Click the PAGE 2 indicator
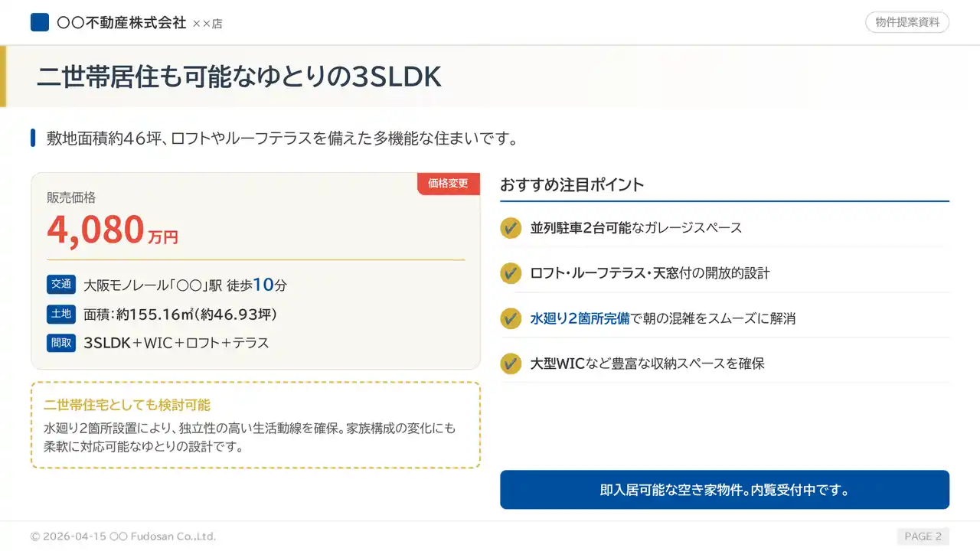The width and height of the screenshot is (980, 551). click(923, 536)
